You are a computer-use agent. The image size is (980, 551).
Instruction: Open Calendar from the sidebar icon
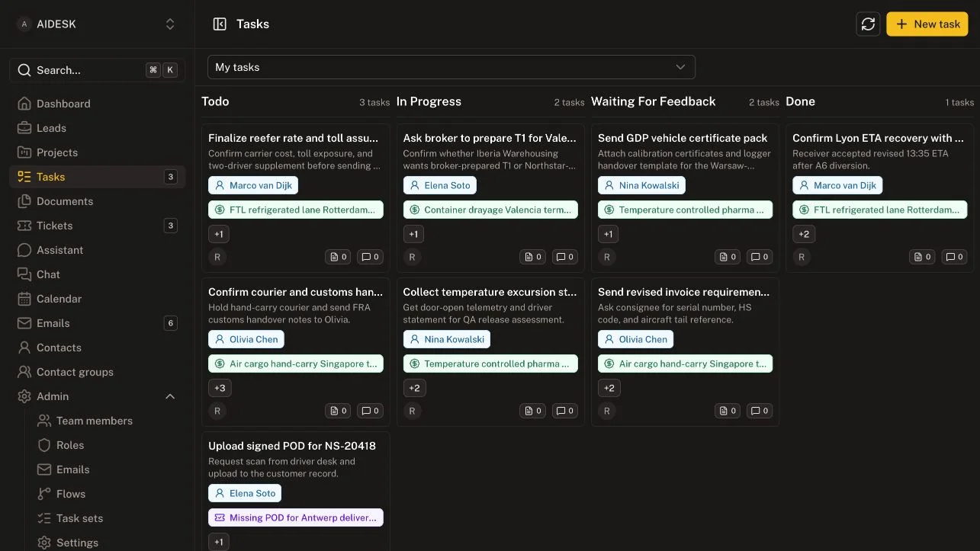[x=24, y=299]
